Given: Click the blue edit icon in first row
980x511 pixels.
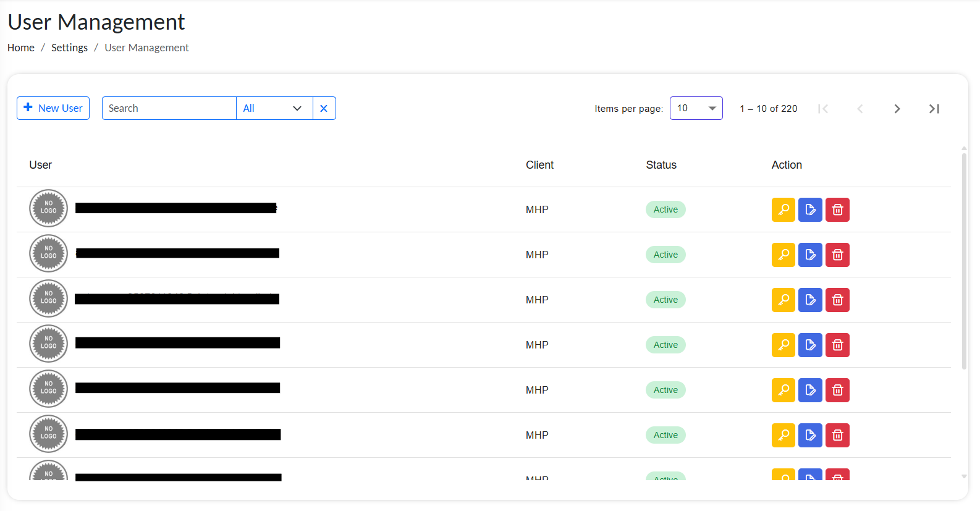Looking at the screenshot, I should 810,209.
